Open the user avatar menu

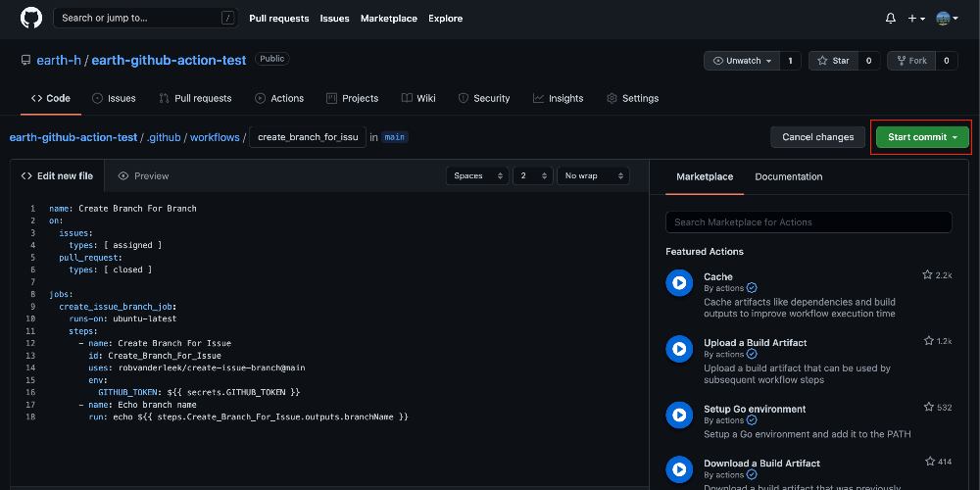tap(947, 18)
